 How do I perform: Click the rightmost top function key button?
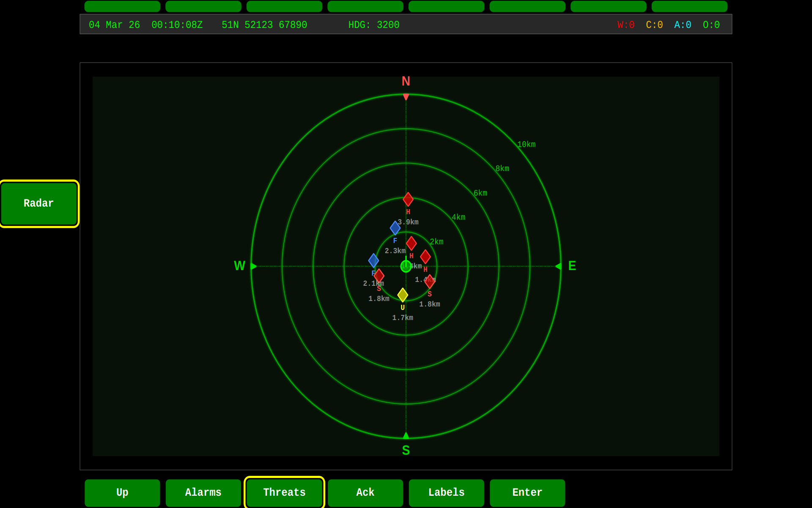coord(689,6)
